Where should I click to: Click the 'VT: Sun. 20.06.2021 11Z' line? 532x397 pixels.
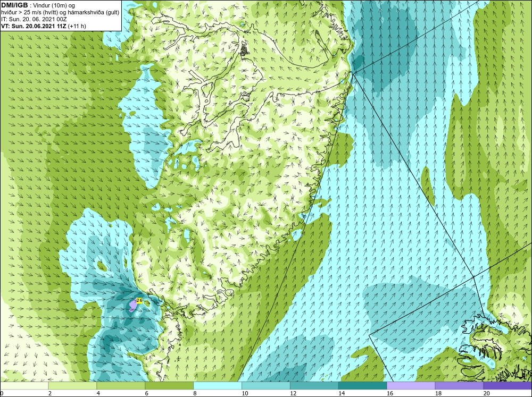(43, 26)
